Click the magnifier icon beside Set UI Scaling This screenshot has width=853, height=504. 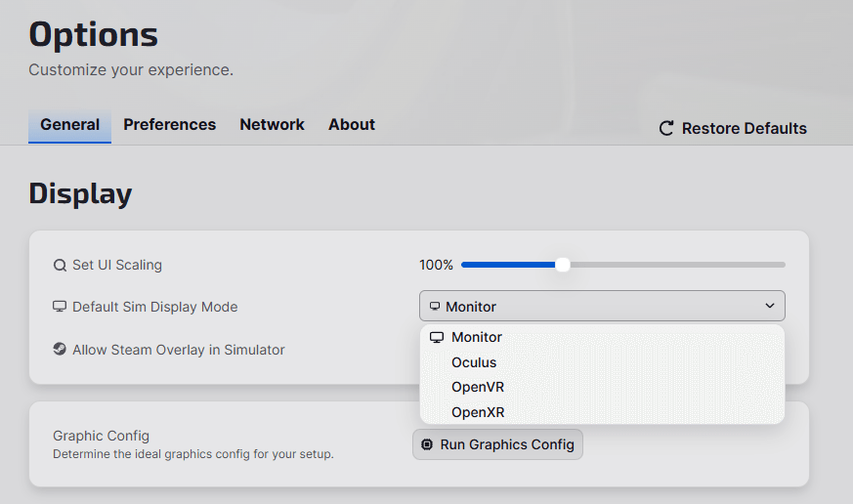60,265
